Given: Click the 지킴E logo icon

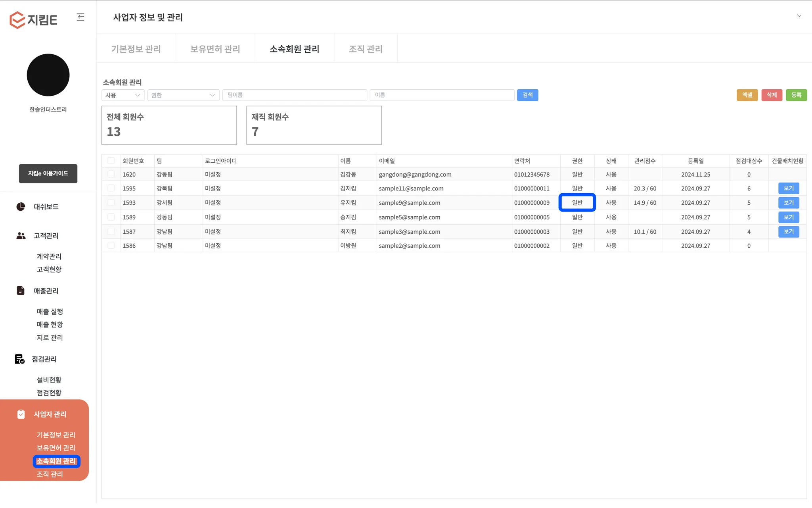Looking at the screenshot, I should point(17,19).
